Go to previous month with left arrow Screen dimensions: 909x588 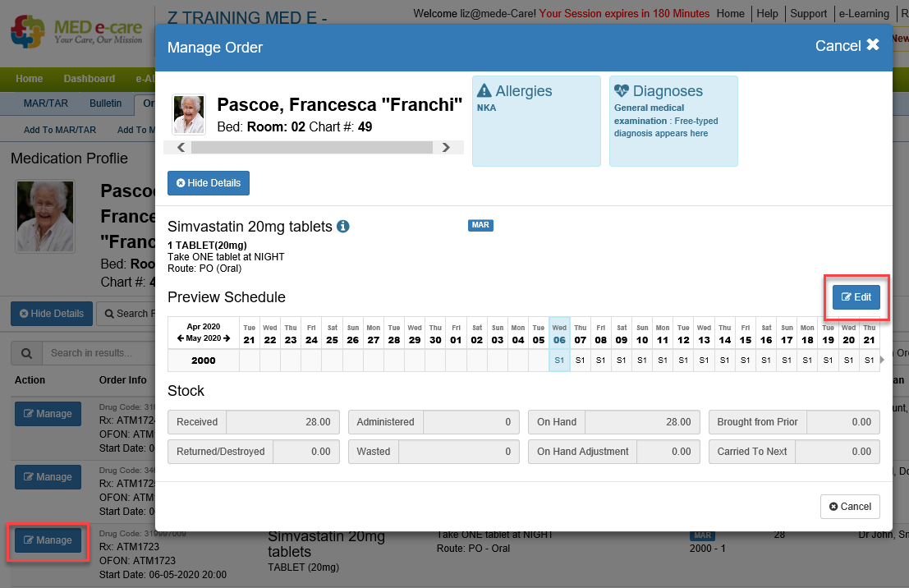(x=180, y=338)
